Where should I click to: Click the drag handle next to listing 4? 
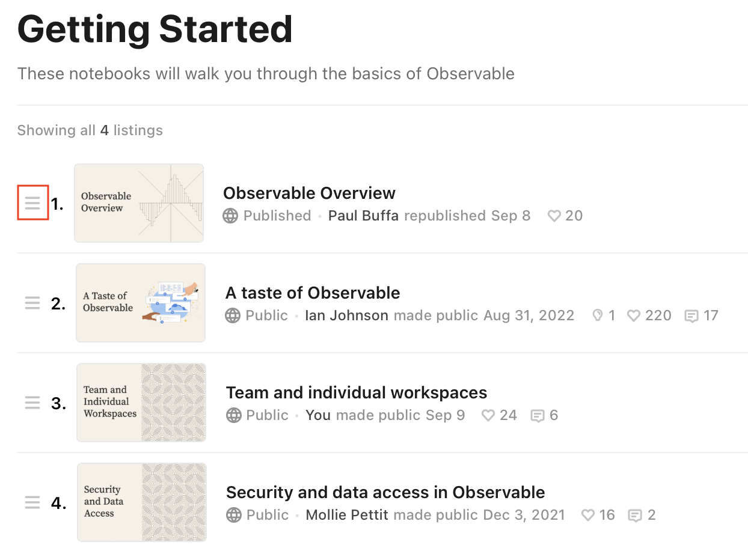click(32, 502)
